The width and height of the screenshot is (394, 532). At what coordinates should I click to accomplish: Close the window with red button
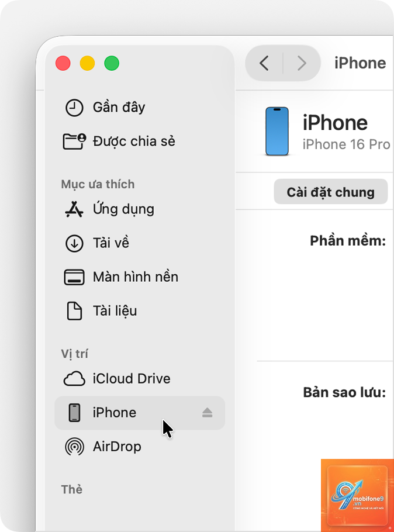coord(63,64)
